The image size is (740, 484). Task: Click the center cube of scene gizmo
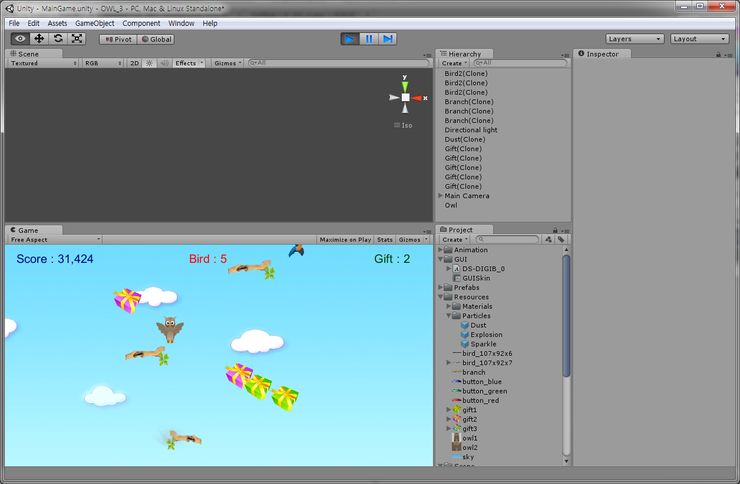click(405, 98)
